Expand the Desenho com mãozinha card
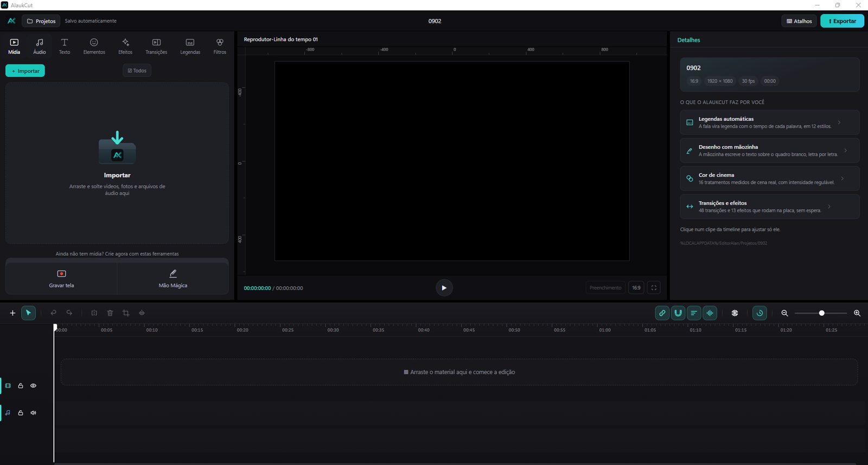 click(x=769, y=151)
